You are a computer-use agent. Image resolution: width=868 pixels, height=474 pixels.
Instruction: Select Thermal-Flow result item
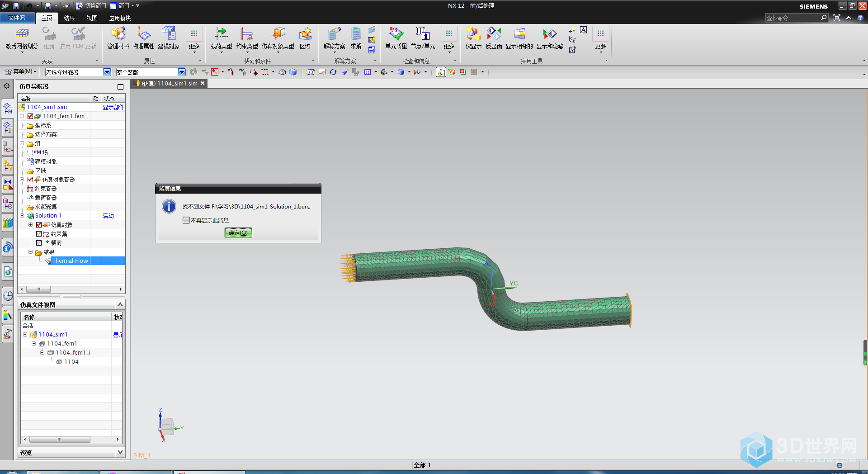70,261
